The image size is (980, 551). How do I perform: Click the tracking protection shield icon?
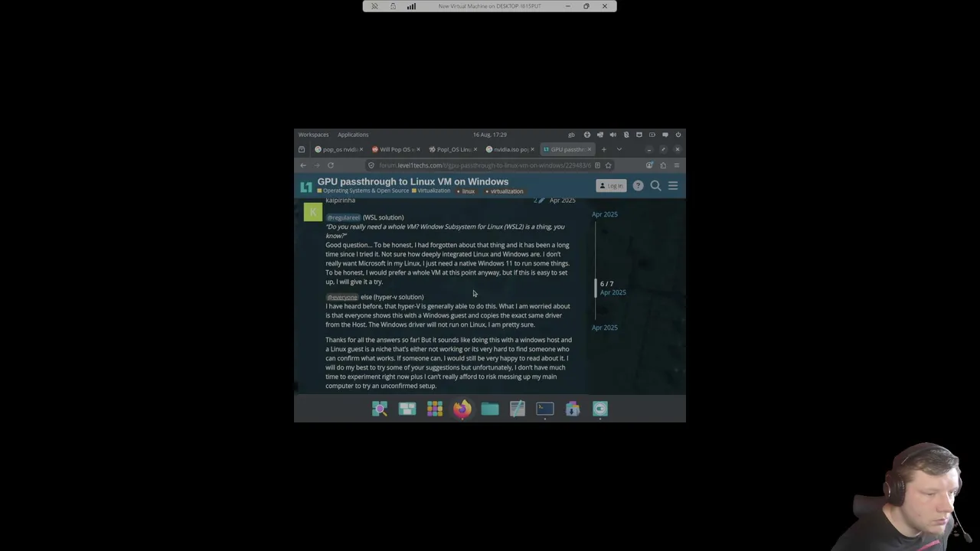click(x=371, y=165)
